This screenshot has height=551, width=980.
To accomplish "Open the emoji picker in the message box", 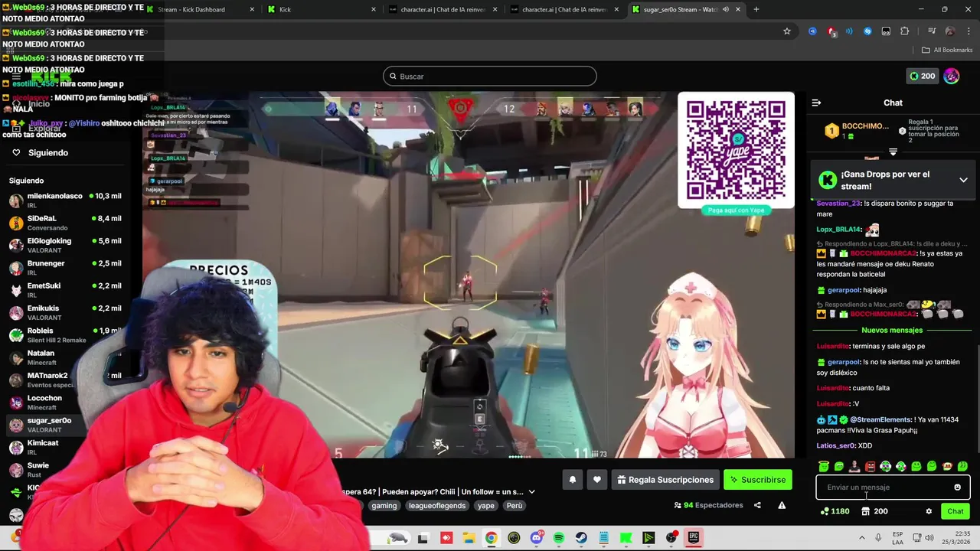I will tap(957, 487).
